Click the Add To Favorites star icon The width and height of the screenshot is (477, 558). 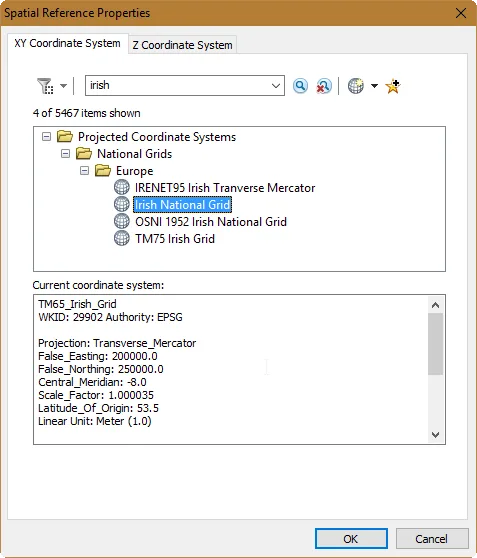[393, 86]
